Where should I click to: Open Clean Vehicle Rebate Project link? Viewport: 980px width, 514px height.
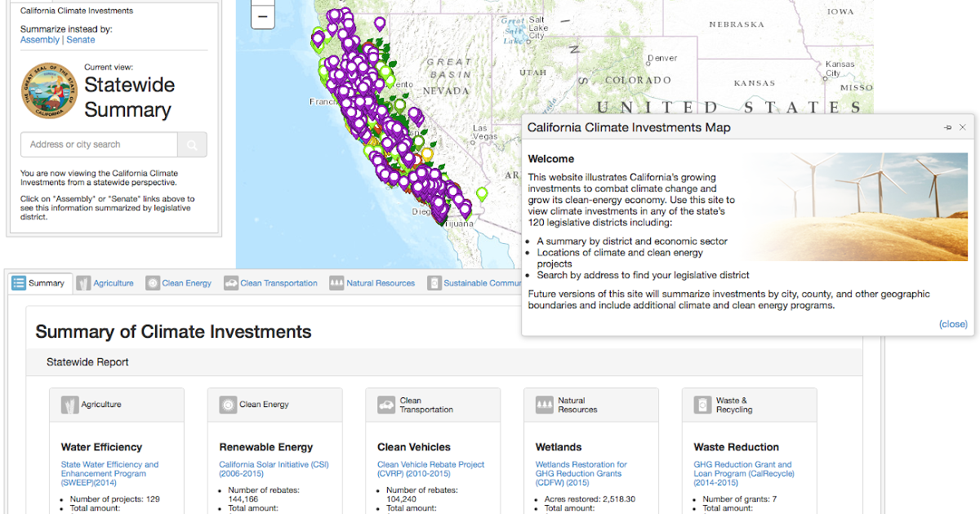pos(431,469)
